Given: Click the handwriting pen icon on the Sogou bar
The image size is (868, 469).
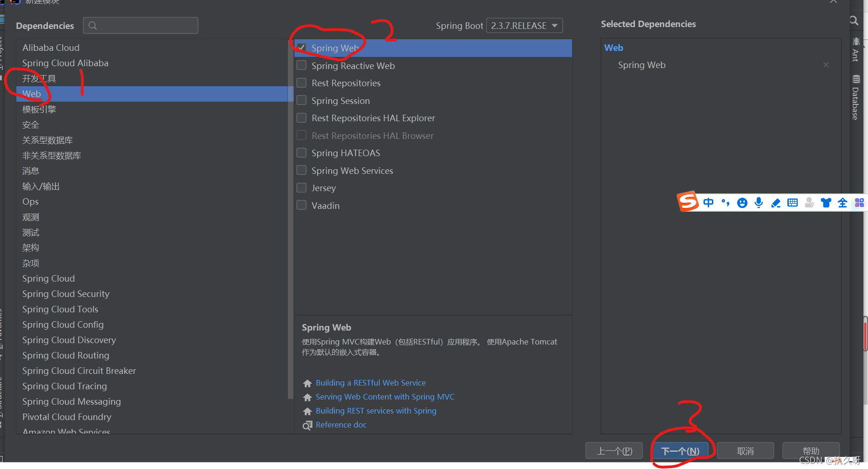Looking at the screenshot, I should click(776, 202).
